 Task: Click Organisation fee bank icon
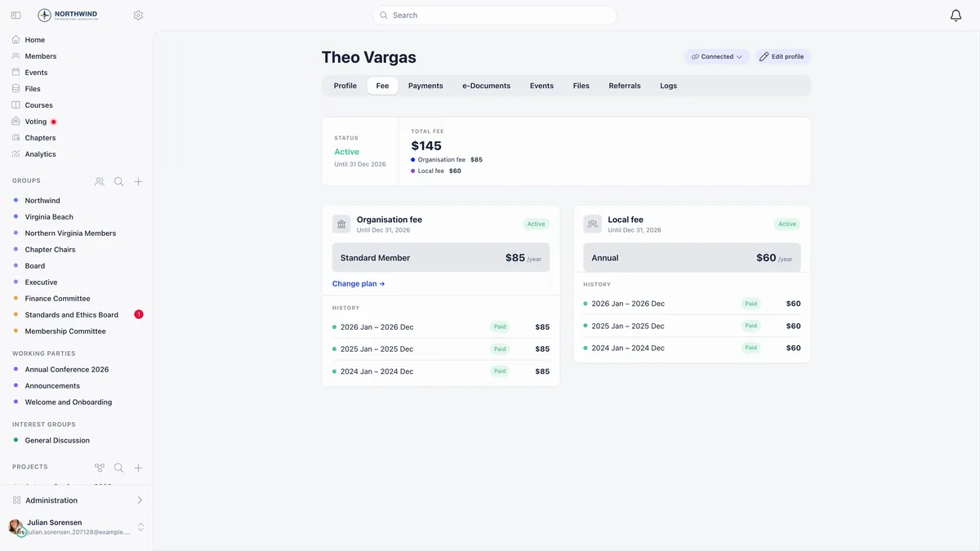click(x=341, y=224)
